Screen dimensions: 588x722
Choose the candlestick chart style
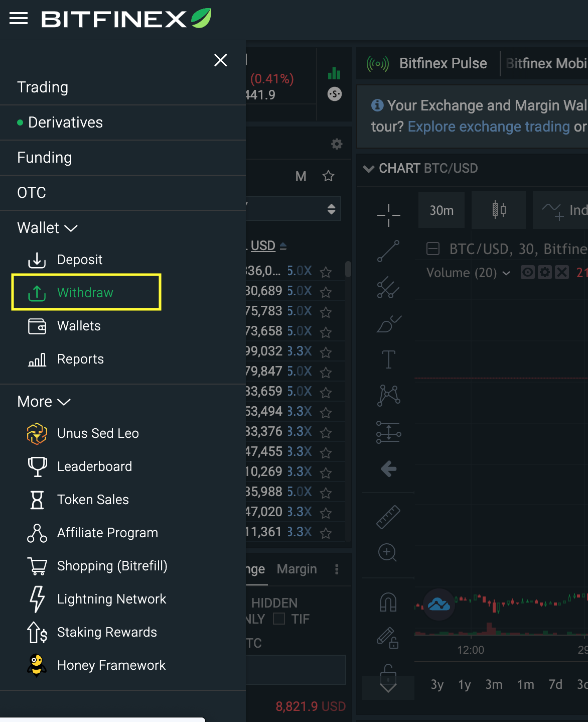(499, 210)
